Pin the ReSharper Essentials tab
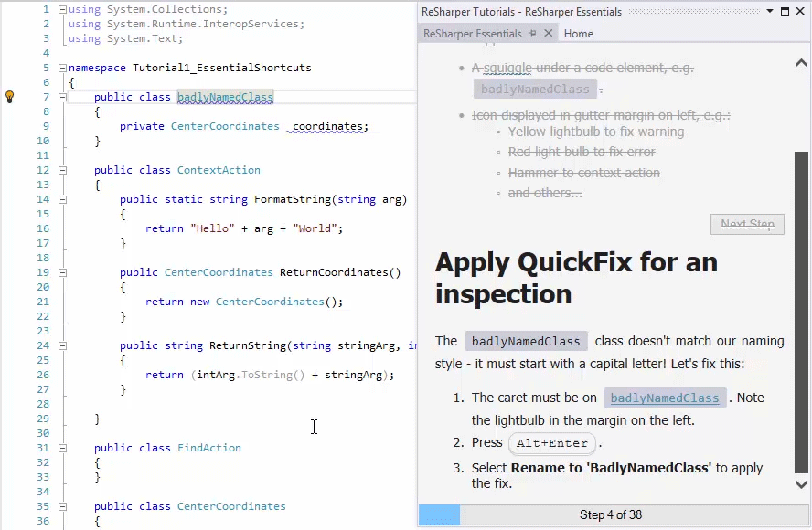The width and height of the screenshot is (812, 530). (x=533, y=33)
